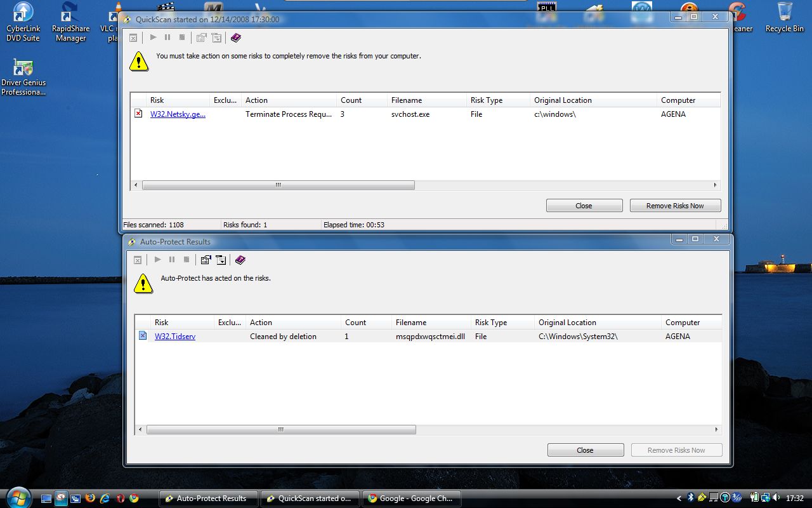The height and width of the screenshot is (508, 812).
Task: Click 'Files scanned: 1108' in status bar
Action: 154,225
